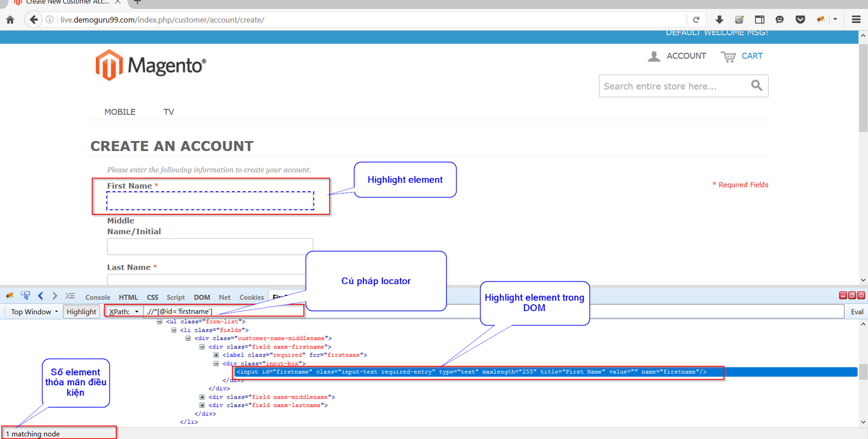The height and width of the screenshot is (439, 868).
Task: Click the shopping cart icon
Action: pos(728,56)
